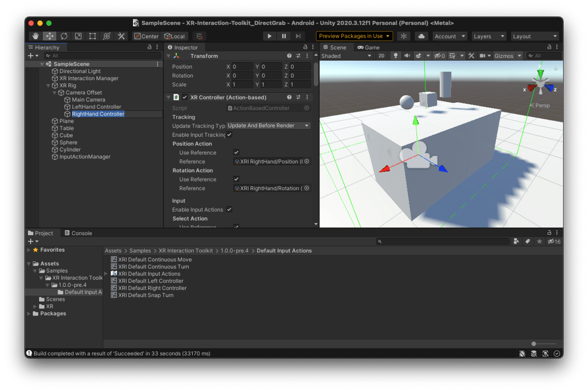Collapse the Transform component foldout
588x391 pixels.
[169, 56]
